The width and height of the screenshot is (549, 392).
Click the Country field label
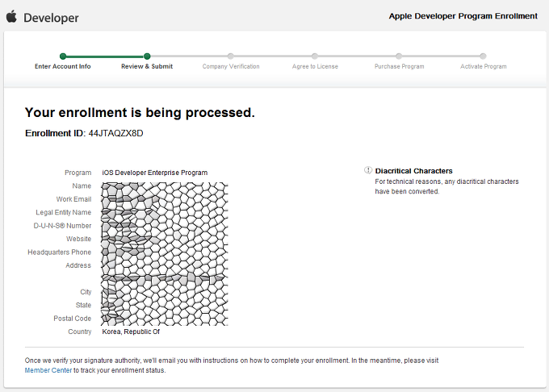pyautogui.click(x=79, y=332)
